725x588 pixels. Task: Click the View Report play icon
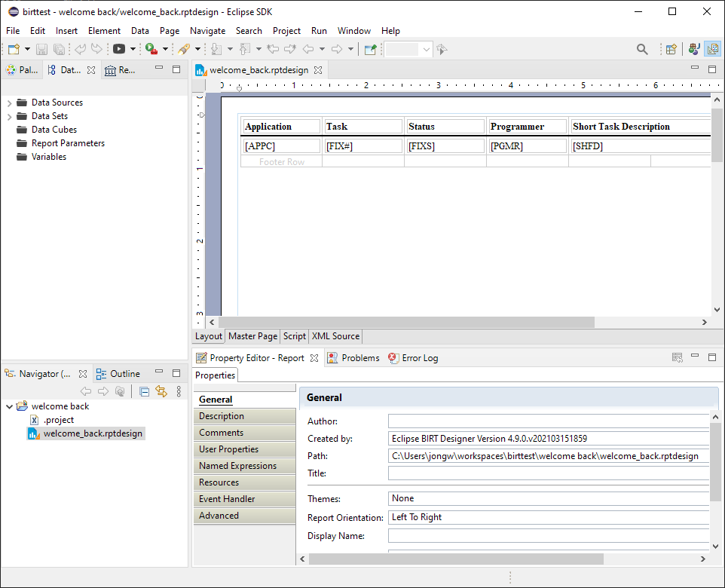[x=119, y=49]
